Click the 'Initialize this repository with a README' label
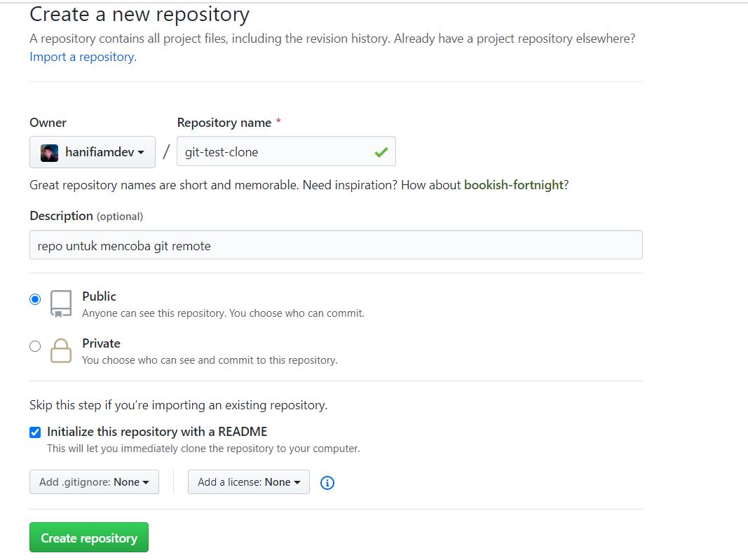This screenshot has width=748, height=560. [157, 432]
